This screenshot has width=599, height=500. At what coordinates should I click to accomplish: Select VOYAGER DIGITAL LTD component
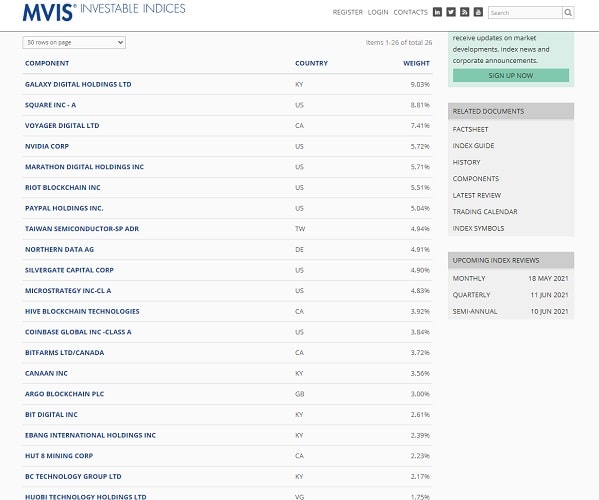(x=62, y=126)
